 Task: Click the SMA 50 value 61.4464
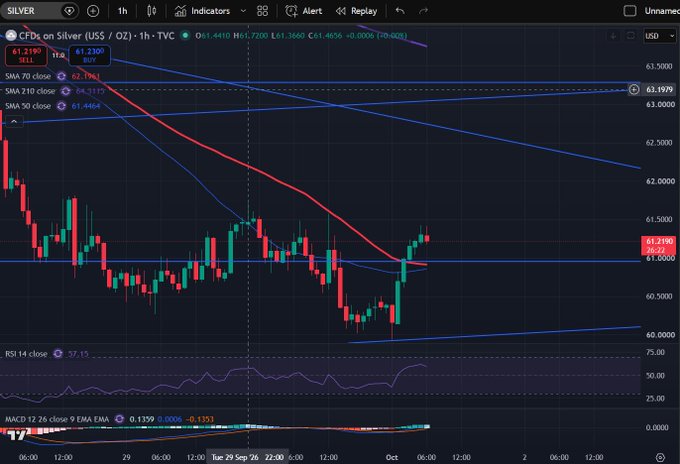point(86,106)
